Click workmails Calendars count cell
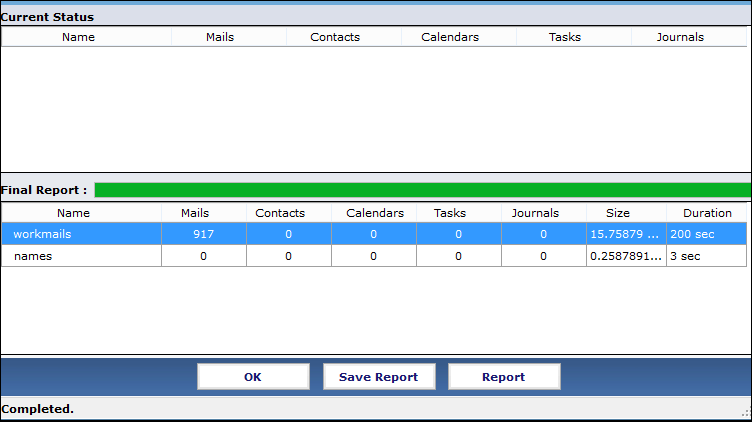Screen dimensions: 752x422 [x=374, y=234]
